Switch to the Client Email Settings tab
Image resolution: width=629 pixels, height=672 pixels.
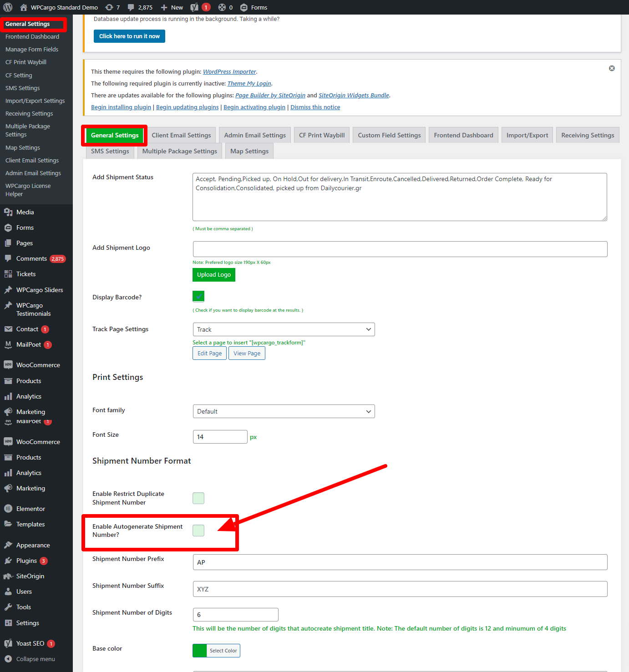[x=181, y=135]
